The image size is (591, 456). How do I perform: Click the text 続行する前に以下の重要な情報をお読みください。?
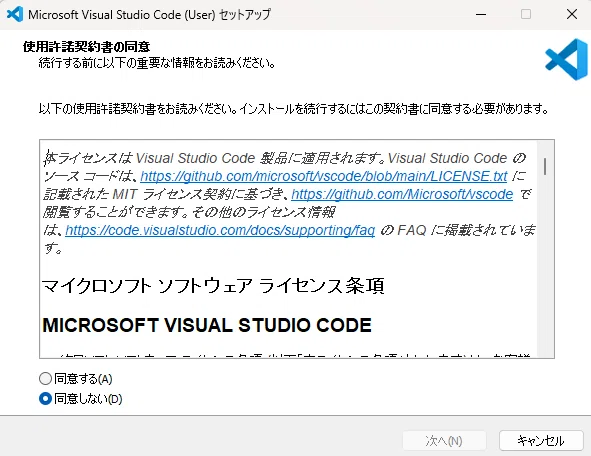pos(157,63)
